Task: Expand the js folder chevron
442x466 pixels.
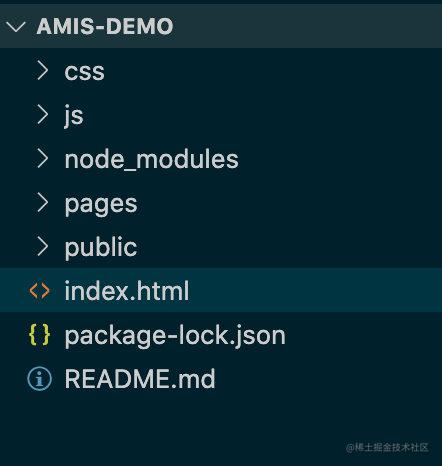Action: (x=43, y=114)
